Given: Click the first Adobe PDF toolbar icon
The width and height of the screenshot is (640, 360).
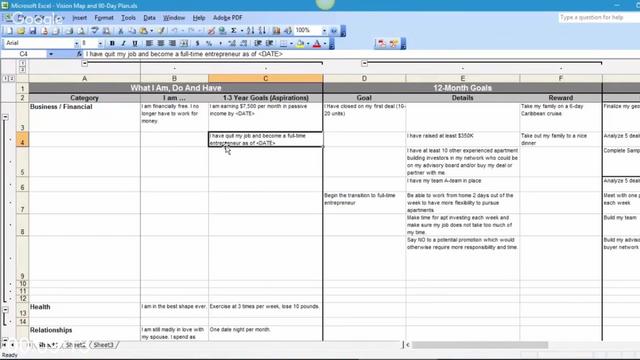Looking at the screenshot, I should [381, 43].
